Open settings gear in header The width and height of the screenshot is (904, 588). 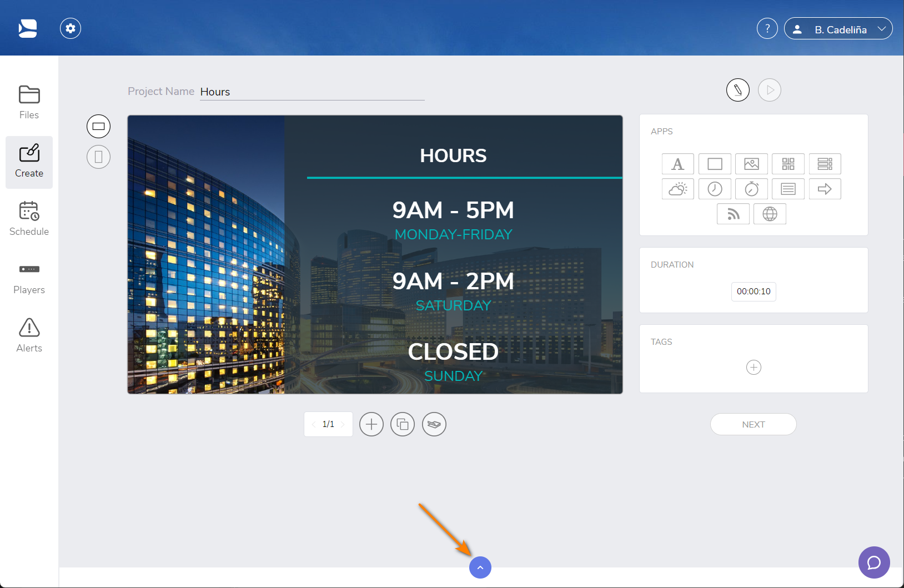pos(71,28)
